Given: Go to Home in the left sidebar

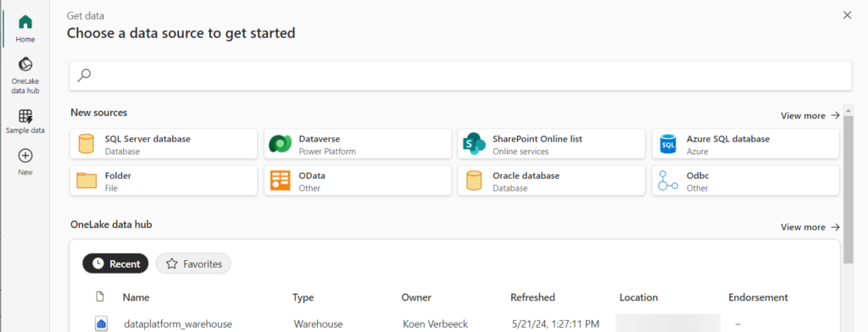Looking at the screenshot, I should click(25, 29).
